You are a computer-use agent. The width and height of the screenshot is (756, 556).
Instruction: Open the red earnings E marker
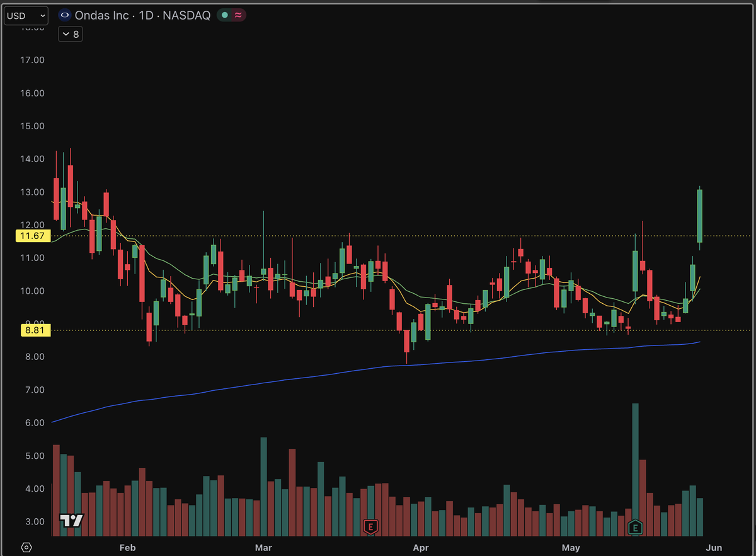click(370, 526)
